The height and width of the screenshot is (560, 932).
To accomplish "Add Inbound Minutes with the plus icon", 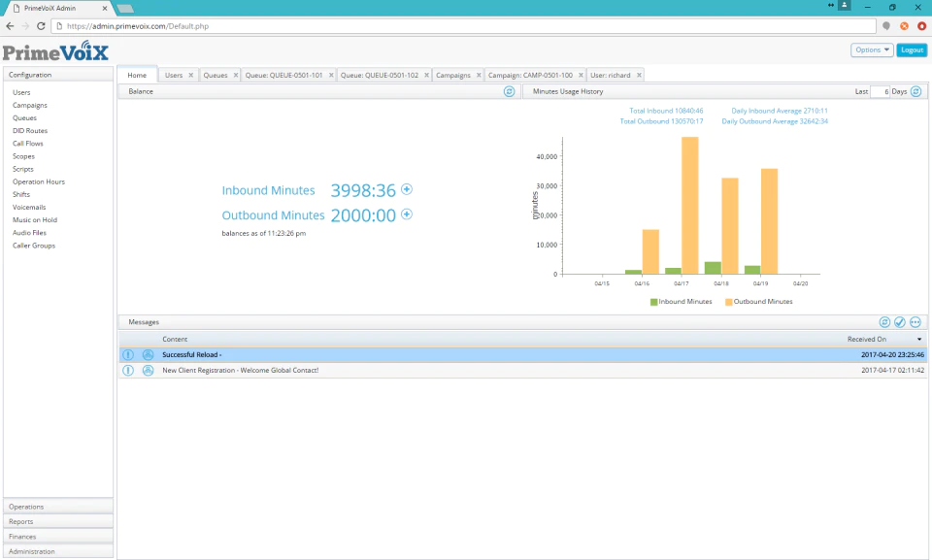I will click(x=407, y=189).
